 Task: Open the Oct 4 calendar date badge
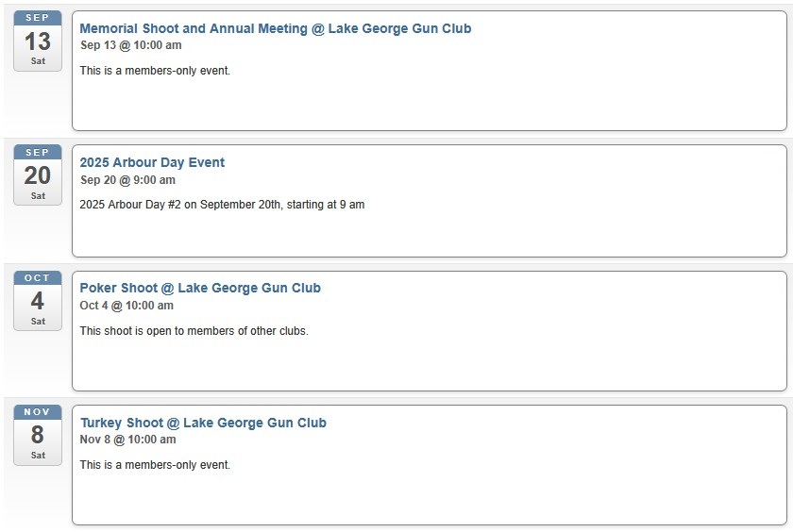[38, 301]
